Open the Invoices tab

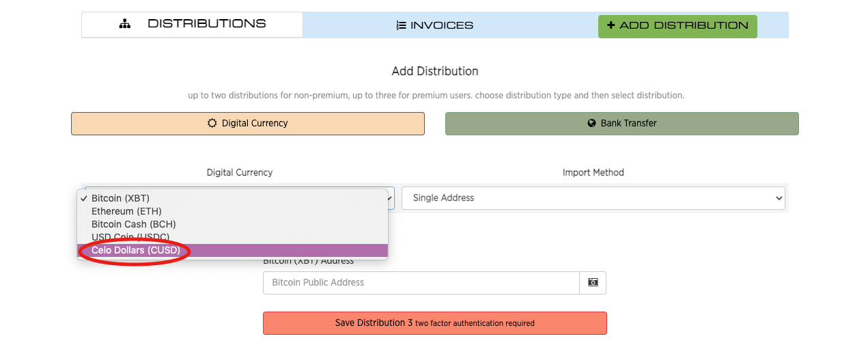[x=435, y=25]
